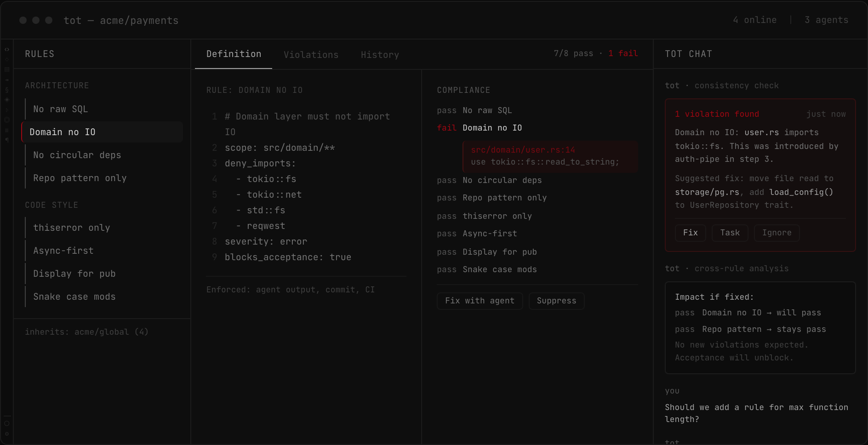This screenshot has height=445, width=868.
Task: Click the blocks_acceptance: true line
Action: (288, 257)
